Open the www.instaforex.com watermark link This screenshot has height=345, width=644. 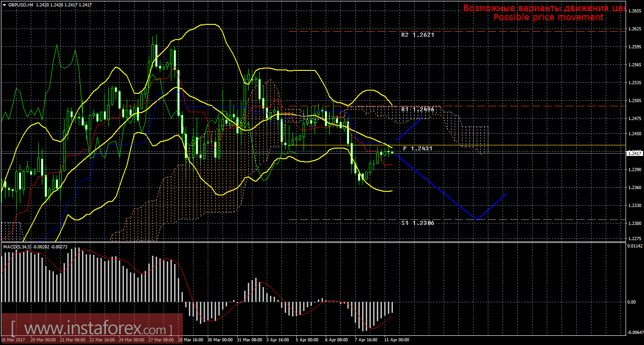coord(91,329)
